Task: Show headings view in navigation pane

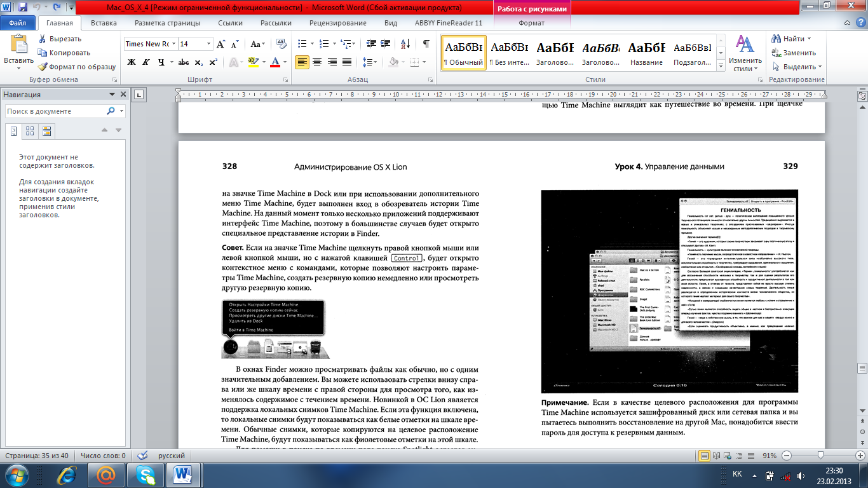Action: [13, 131]
